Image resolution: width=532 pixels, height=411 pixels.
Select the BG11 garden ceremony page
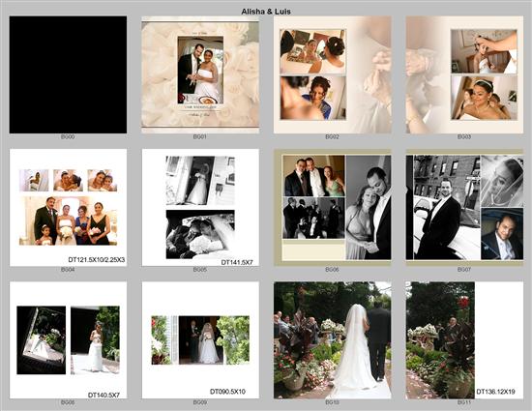click(464, 339)
